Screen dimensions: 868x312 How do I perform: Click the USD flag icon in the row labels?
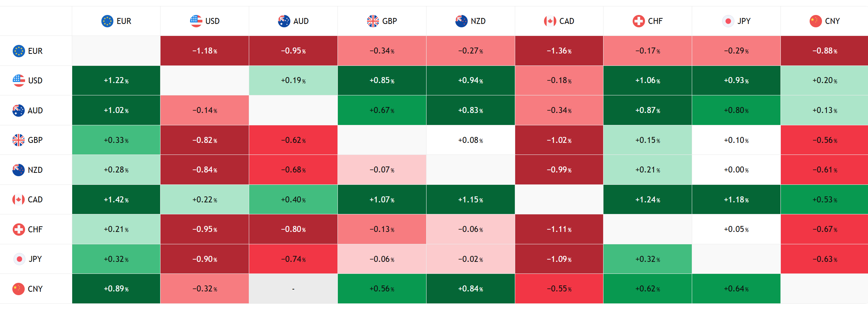[x=19, y=80]
